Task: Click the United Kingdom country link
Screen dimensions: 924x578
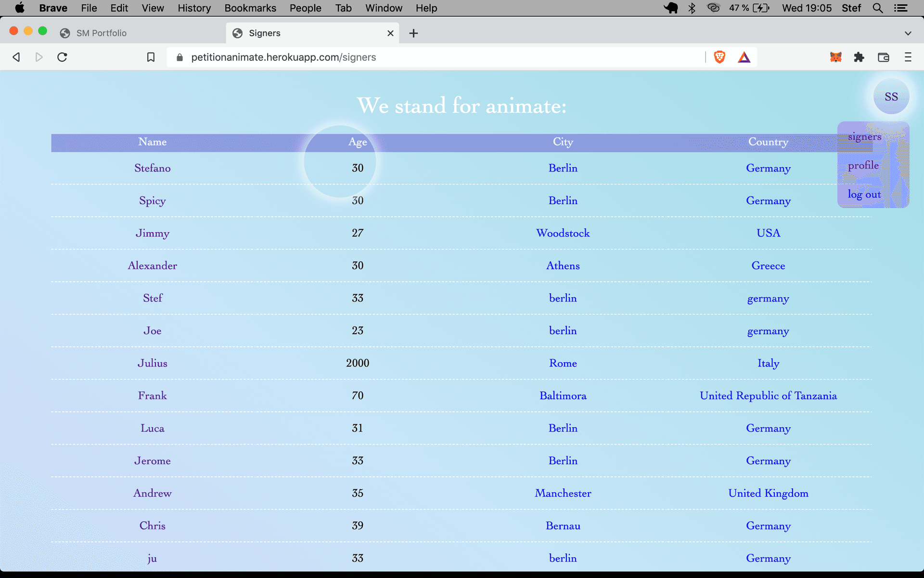Action: (768, 493)
